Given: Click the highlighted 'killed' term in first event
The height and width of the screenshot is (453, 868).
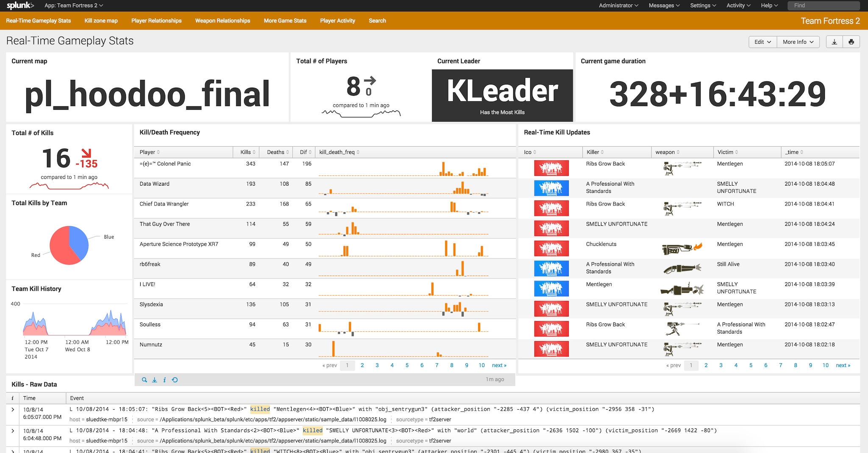Looking at the screenshot, I should tap(260, 409).
